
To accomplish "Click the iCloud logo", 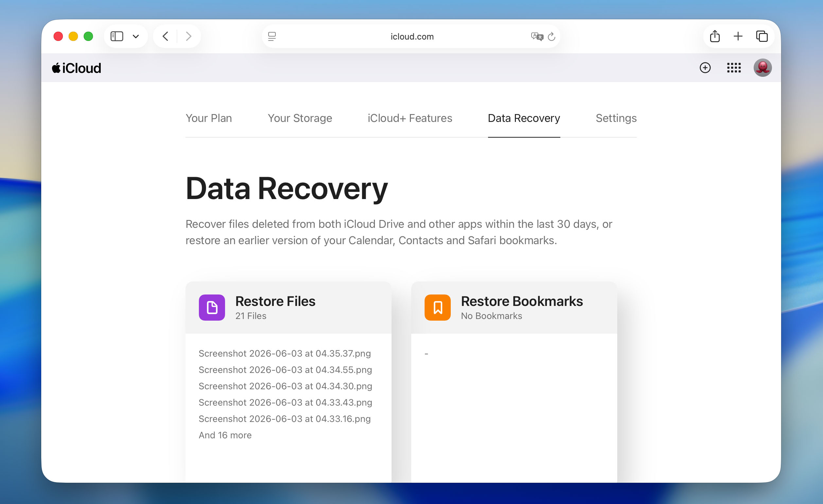I will click(x=77, y=68).
